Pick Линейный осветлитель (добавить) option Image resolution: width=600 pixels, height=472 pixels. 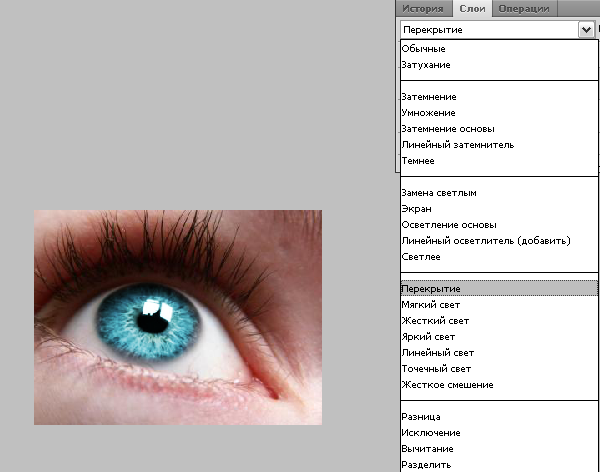tap(485, 241)
